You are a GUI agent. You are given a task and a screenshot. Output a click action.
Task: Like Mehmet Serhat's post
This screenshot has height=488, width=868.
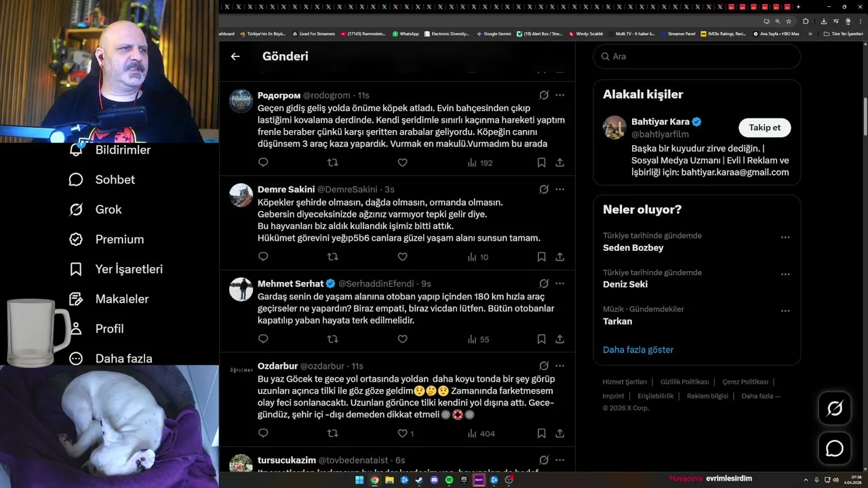click(402, 339)
